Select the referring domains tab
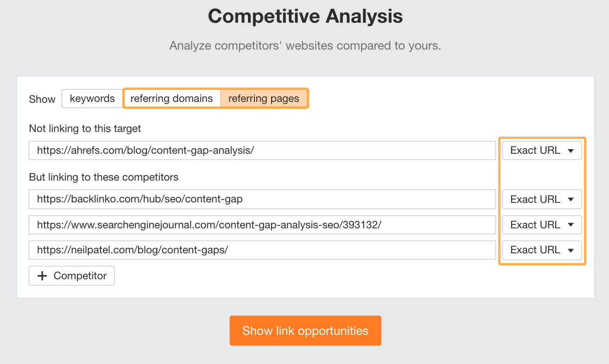Image resolution: width=609 pixels, height=364 pixels. [172, 98]
